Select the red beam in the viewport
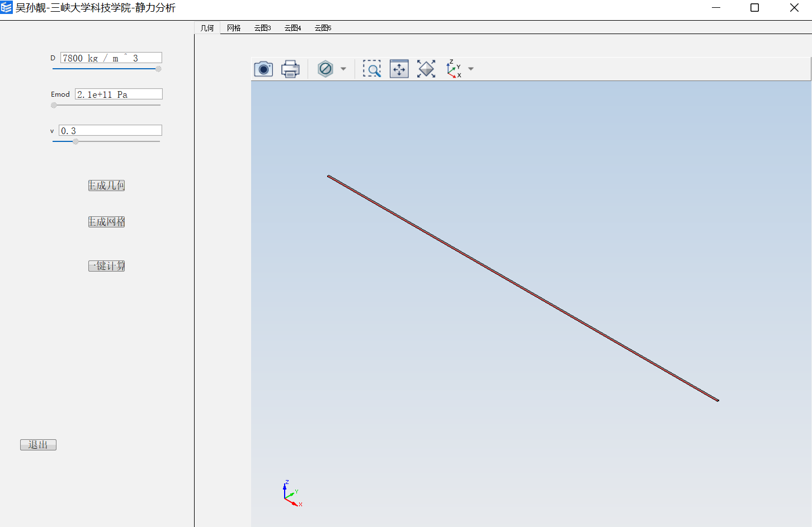 coord(523,288)
